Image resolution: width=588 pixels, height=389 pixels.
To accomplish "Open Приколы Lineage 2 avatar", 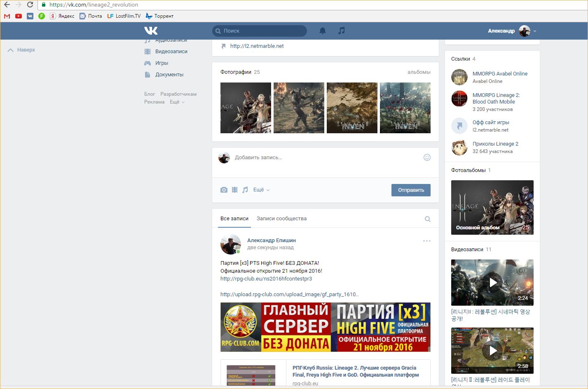I will 459,147.
